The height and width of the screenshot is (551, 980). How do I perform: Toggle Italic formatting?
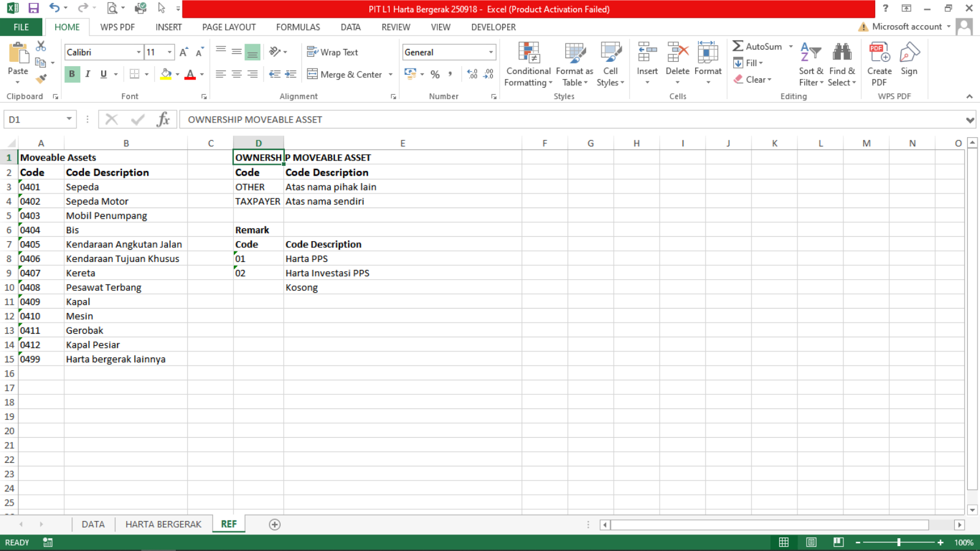(x=88, y=74)
